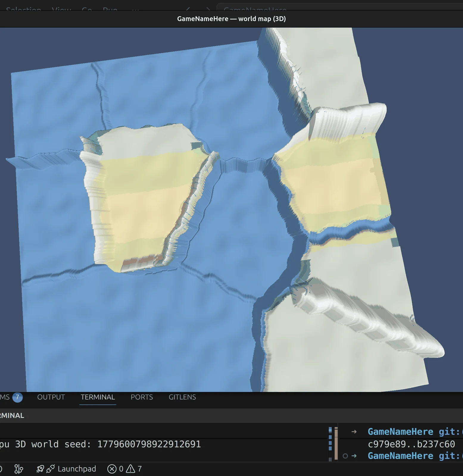
Task: Click the warning triangle showing 7
Action: (x=130, y=469)
